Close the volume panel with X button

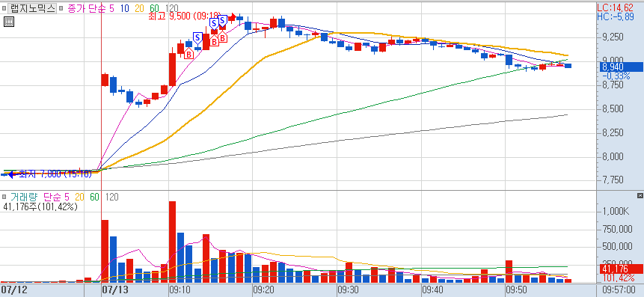click(640, 195)
